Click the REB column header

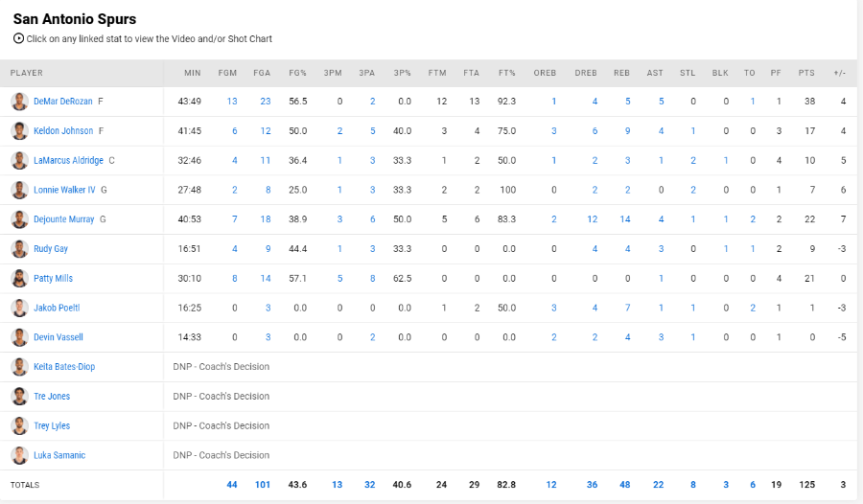click(622, 73)
